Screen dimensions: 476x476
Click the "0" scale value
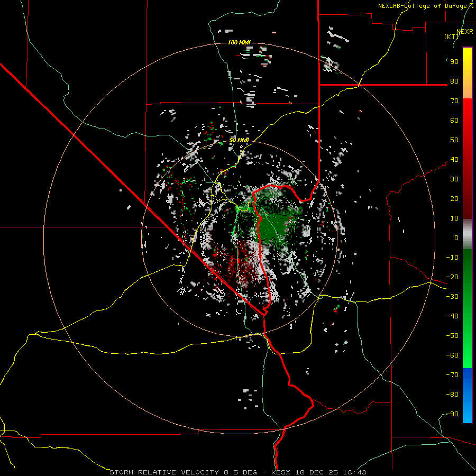456,238
